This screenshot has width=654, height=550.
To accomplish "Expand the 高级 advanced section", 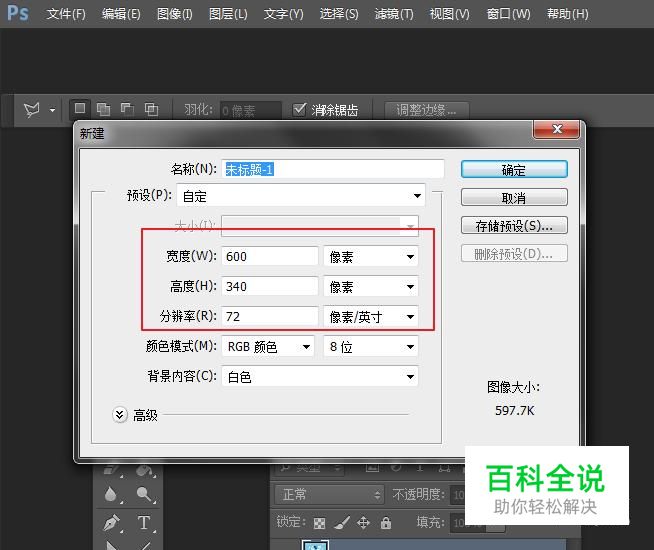I will 120,415.
